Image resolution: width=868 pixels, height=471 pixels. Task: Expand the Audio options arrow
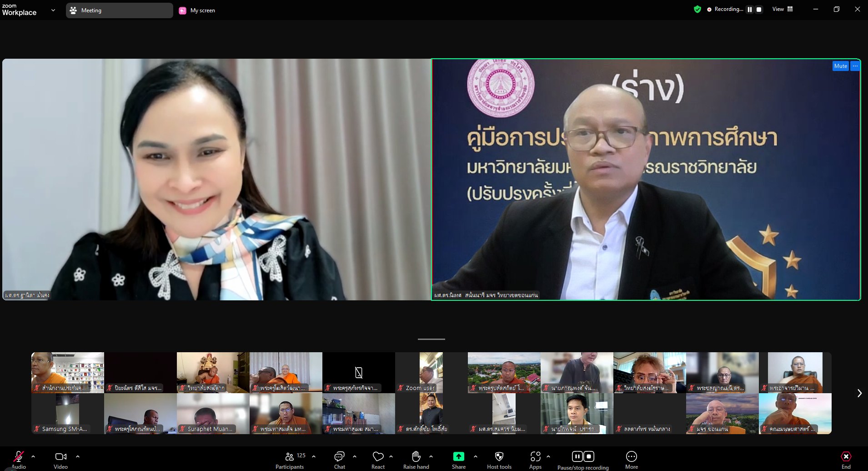33,456
